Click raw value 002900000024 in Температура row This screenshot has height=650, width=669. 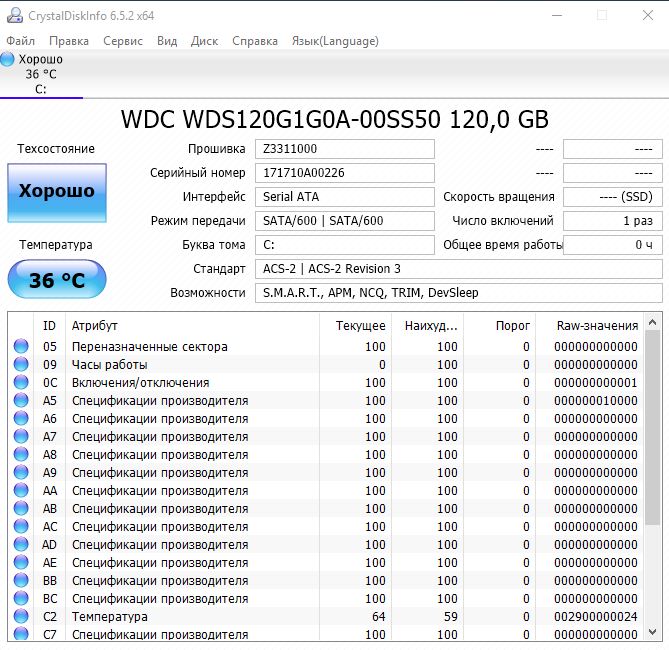(x=596, y=616)
